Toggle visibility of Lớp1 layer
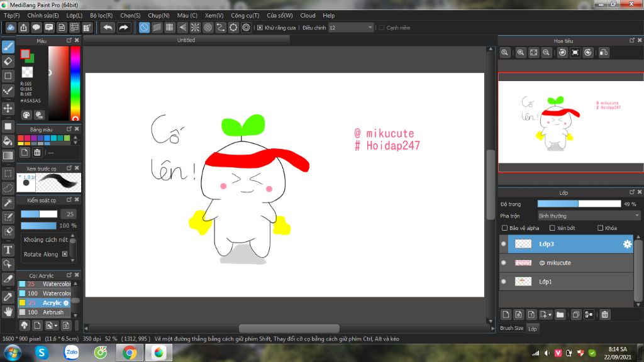Screen dimensions: 644x362 click(x=504, y=282)
